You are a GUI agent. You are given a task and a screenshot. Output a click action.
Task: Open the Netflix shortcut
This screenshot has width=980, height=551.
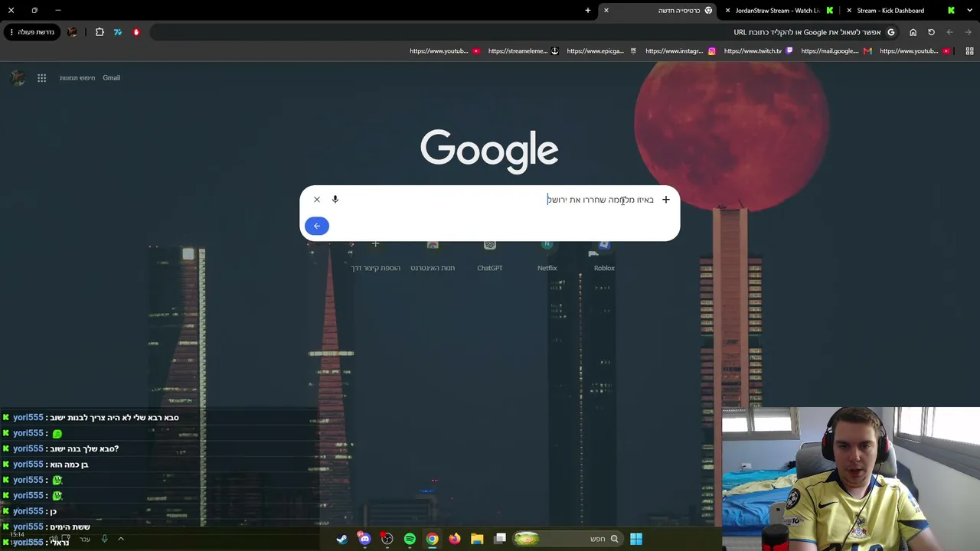(x=547, y=256)
